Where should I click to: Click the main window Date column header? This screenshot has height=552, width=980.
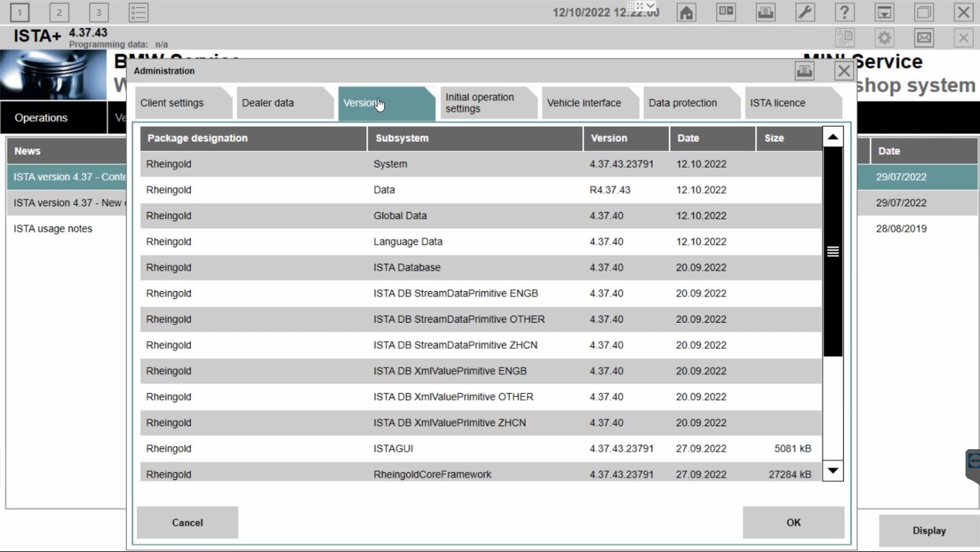(x=924, y=151)
